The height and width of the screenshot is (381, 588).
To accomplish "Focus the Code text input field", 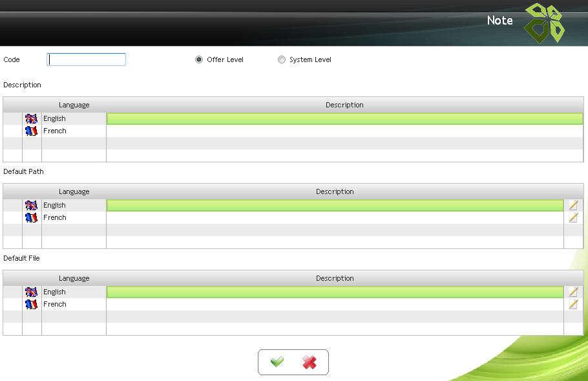I will 87,60.
